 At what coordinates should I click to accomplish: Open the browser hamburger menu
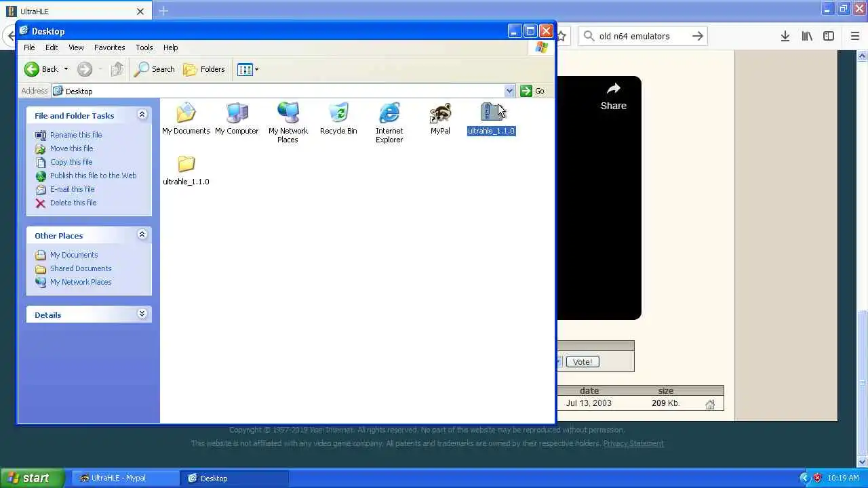(854, 36)
